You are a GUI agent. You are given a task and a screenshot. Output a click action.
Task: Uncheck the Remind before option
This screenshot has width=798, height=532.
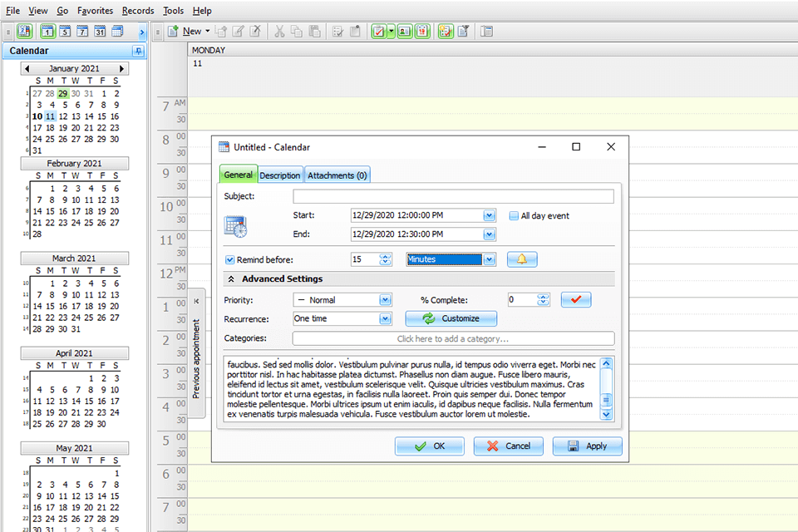230,259
